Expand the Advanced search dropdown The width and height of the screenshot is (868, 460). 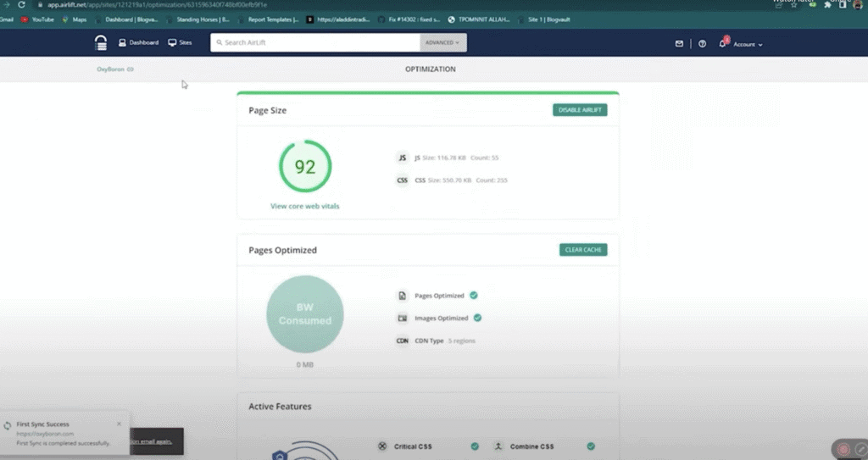coord(442,42)
